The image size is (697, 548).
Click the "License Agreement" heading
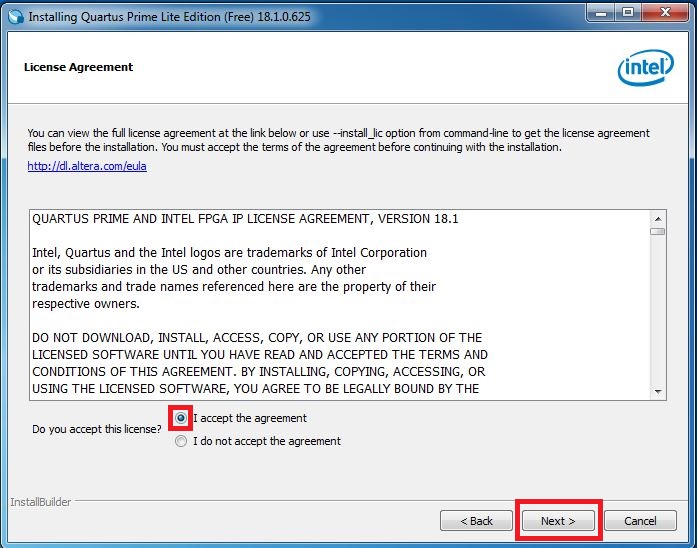[78, 67]
